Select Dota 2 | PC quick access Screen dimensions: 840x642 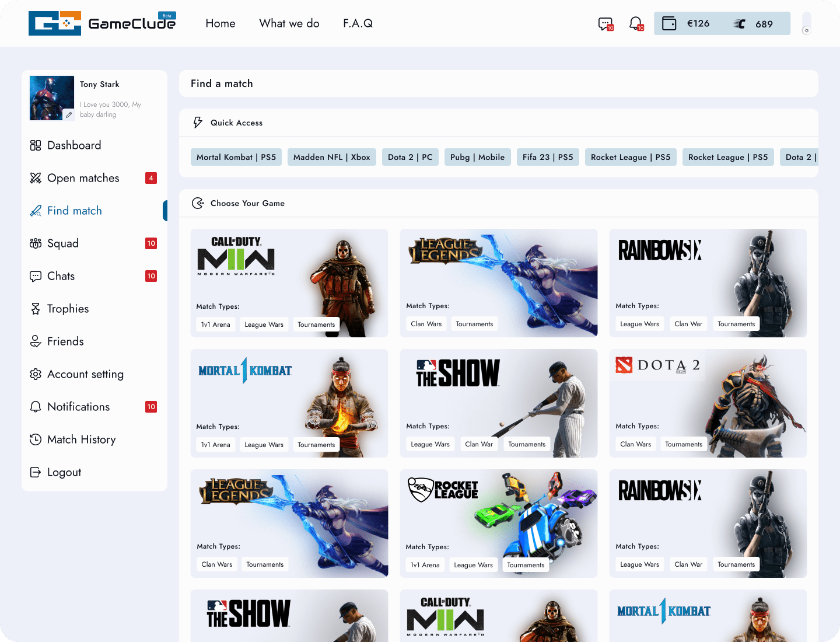[x=410, y=157]
